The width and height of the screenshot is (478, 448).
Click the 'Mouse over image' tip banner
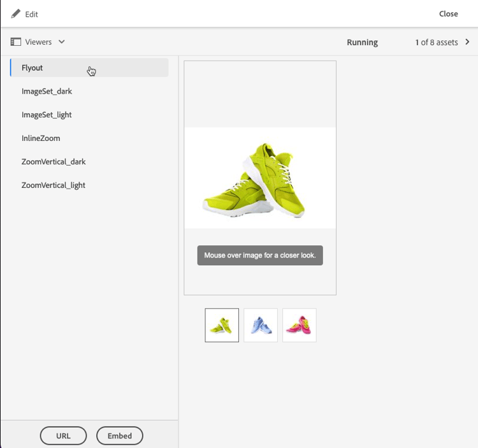click(260, 256)
